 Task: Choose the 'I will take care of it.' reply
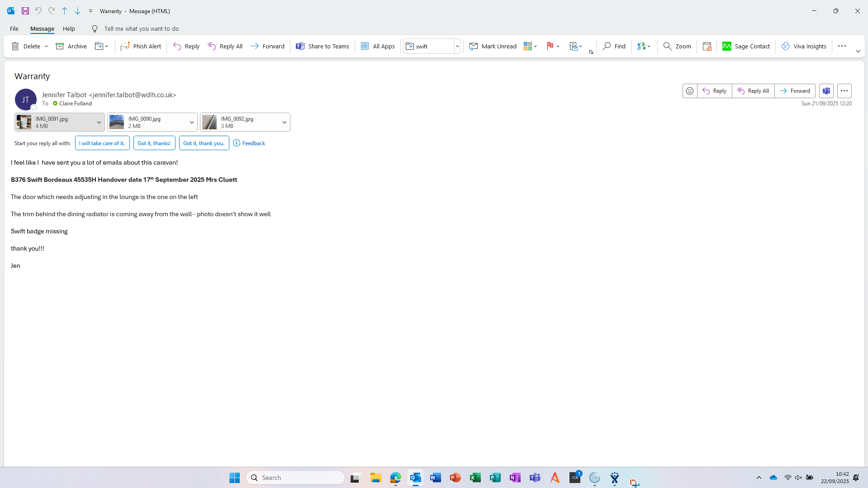click(x=102, y=143)
